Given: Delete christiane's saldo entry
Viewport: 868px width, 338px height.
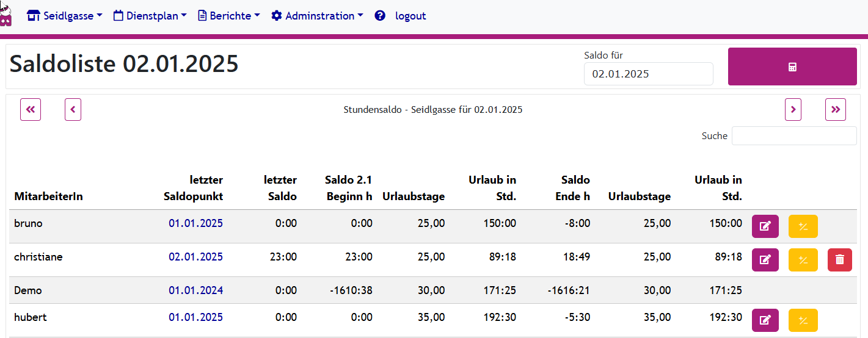Looking at the screenshot, I should tap(840, 260).
